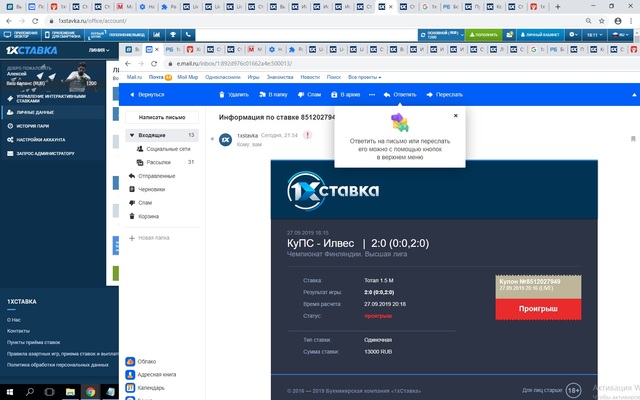The width and height of the screenshot is (640, 400).
Task: Click 'Написать письмо' compose button
Action: coord(162,117)
